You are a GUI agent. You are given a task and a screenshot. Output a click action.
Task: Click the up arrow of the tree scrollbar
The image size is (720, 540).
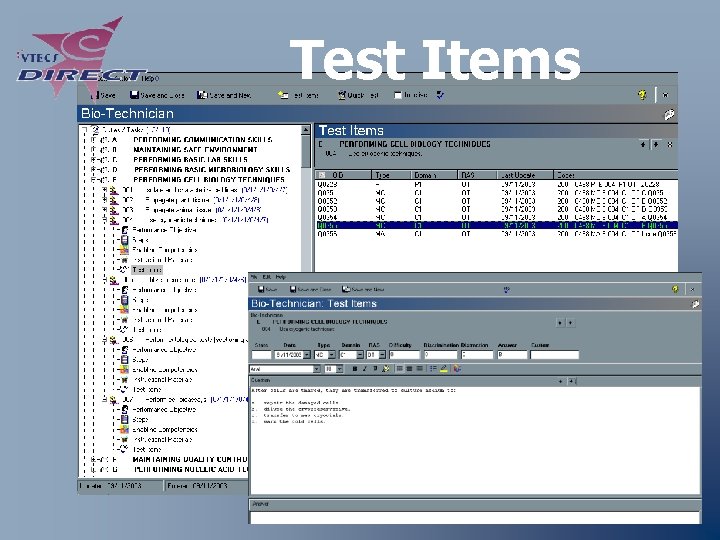click(x=306, y=130)
